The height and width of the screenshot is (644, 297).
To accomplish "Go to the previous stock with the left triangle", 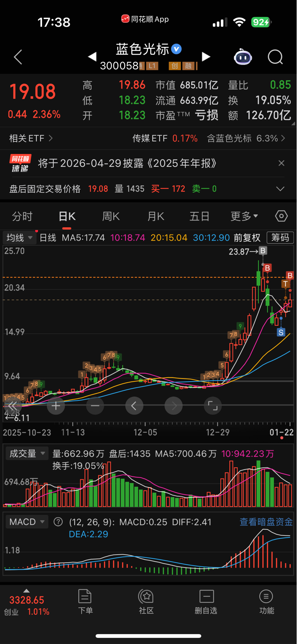I will [92, 57].
